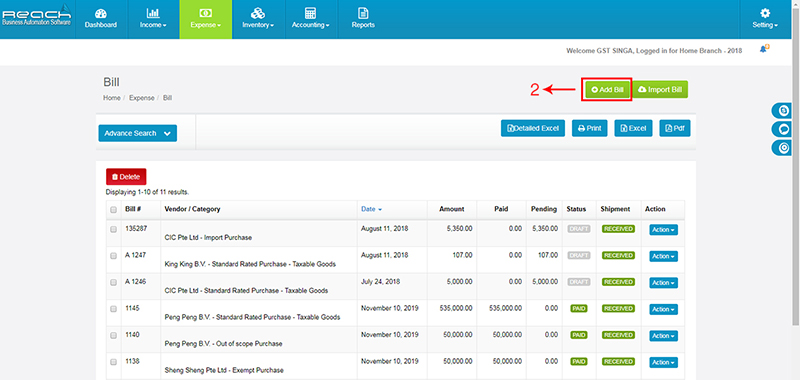Open Action dropdown for bill 1138
The image size is (800, 380).
click(663, 363)
